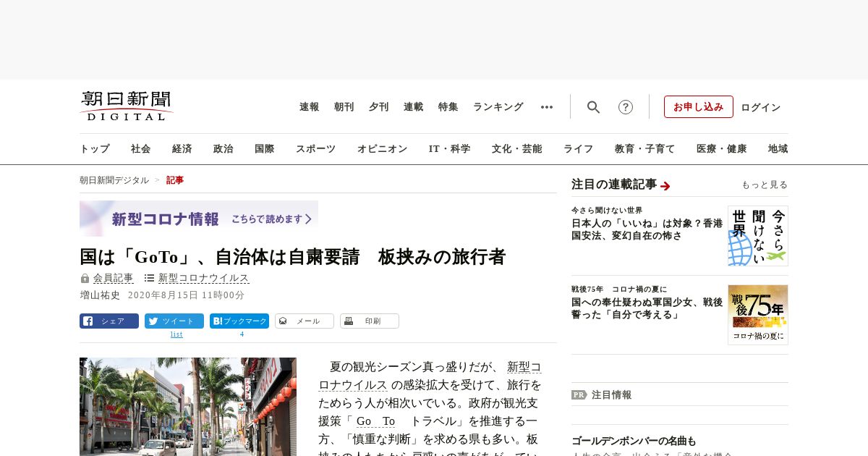Image resolution: width=868 pixels, height=456 pixels.
Task: Click the もっと見る link
Action: tap(765, 185)
